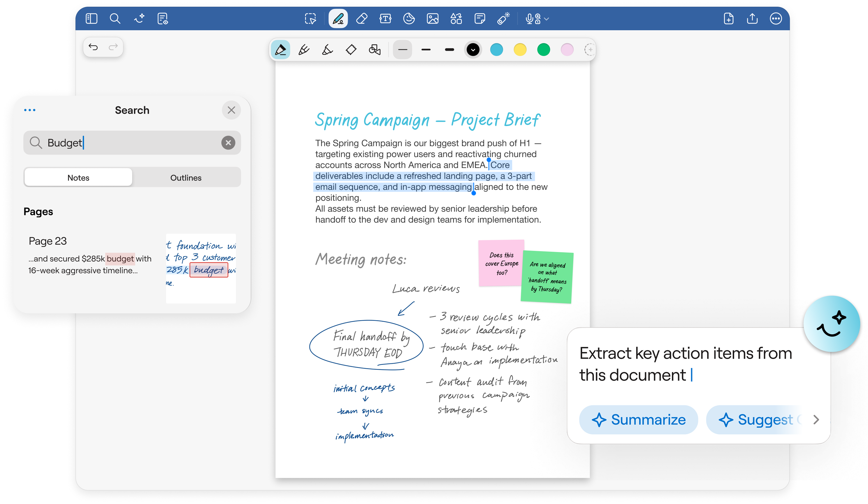This screenshot has width=868, height=504.
Task: Insert an image with Image tool
Action: coord(432,18)
